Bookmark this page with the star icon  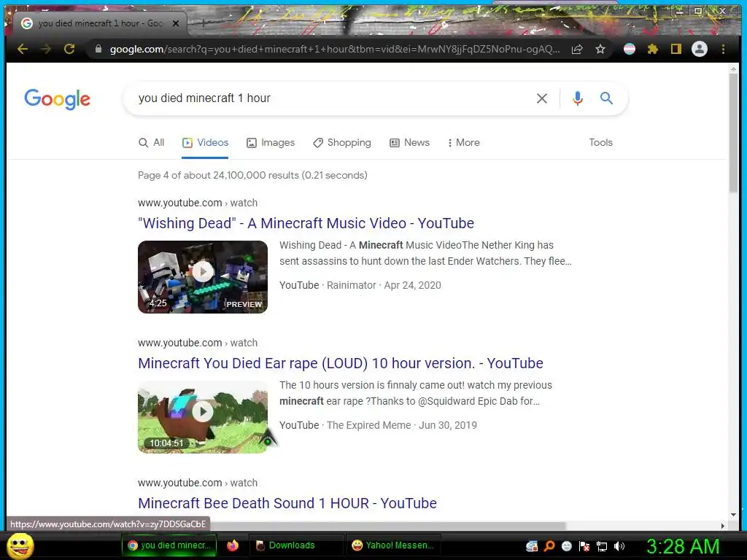tap(600, 49)
